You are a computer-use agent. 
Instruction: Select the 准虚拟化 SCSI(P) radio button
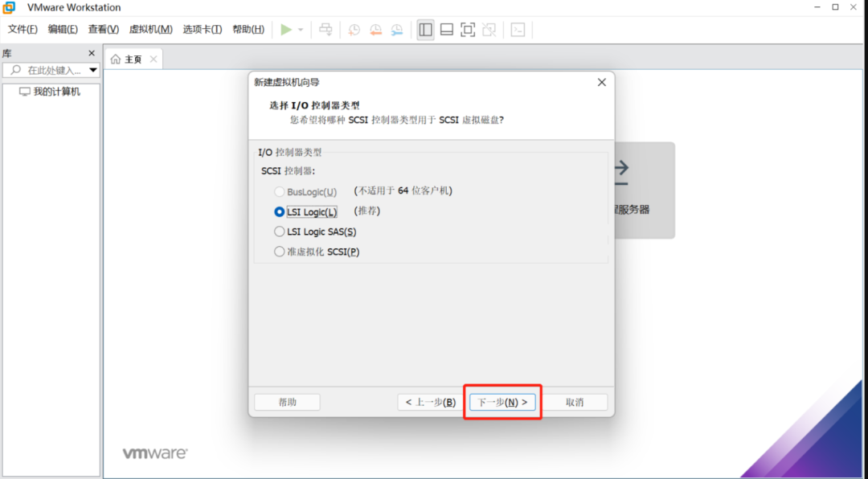(280, 252)
